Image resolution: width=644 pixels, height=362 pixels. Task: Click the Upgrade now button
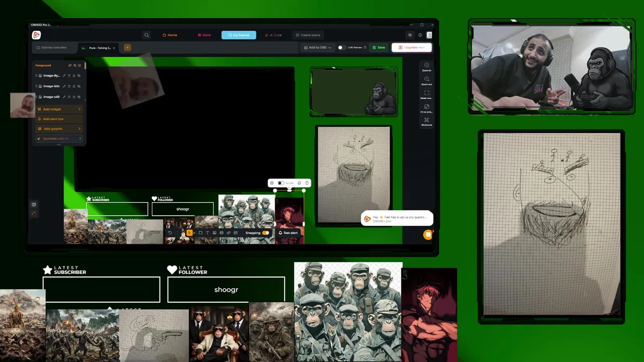(x=412, y=47)
